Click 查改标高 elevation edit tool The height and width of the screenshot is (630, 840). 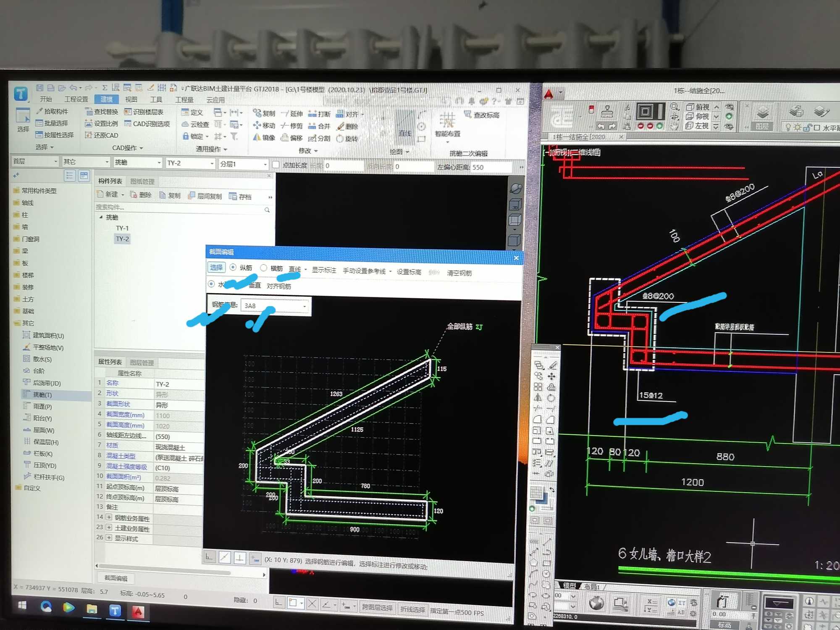coord(482,115)
